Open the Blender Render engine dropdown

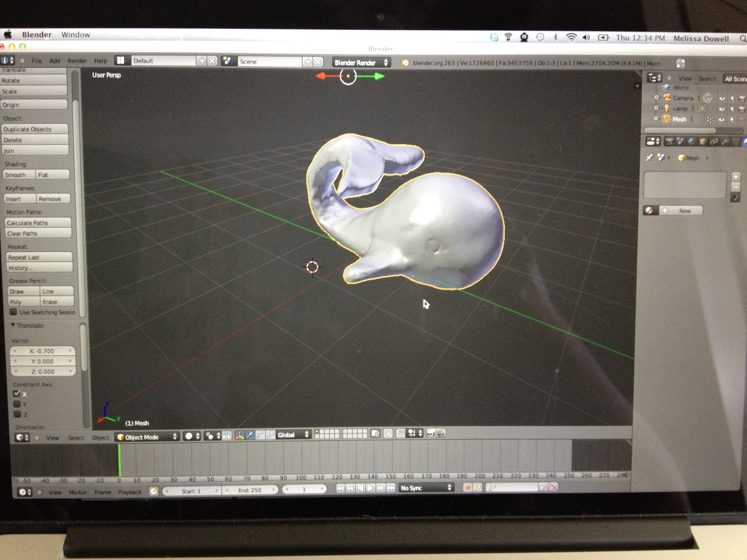click(361, 62)
